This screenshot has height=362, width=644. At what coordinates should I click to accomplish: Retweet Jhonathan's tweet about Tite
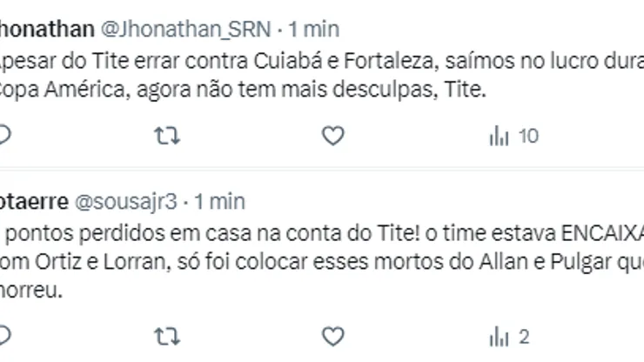[166, 136]
